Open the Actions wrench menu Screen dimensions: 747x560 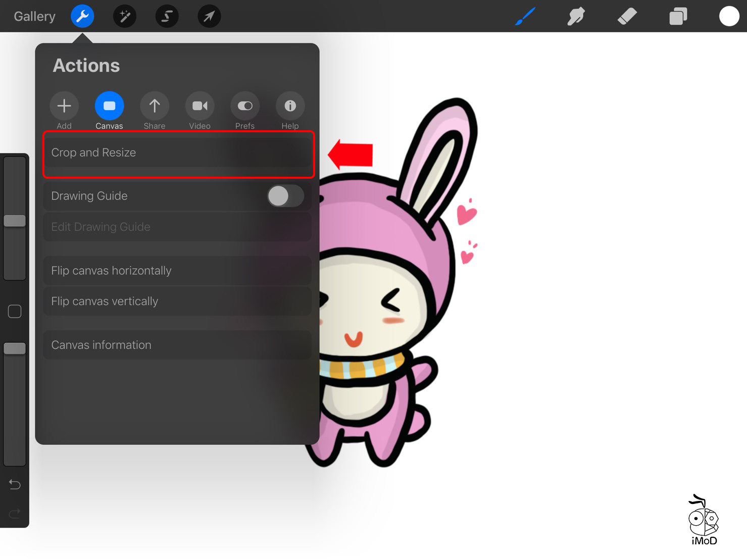pos(82,17)
